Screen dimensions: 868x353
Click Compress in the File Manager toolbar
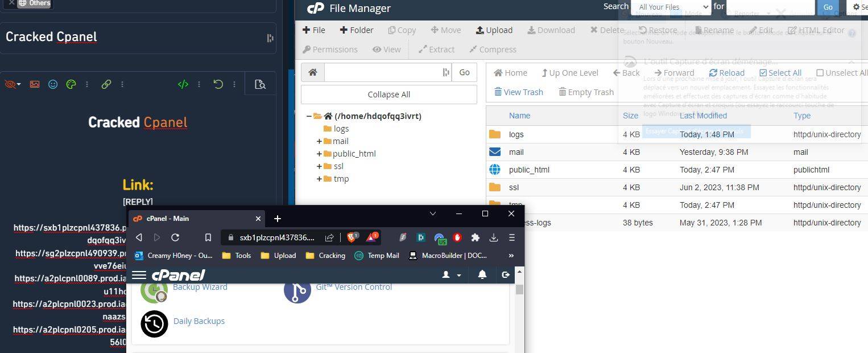[x=493, y=50]
